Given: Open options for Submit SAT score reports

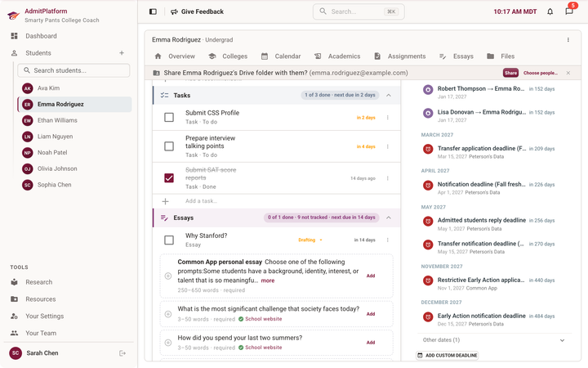Looking at the screenshot, I should point(388,178).
